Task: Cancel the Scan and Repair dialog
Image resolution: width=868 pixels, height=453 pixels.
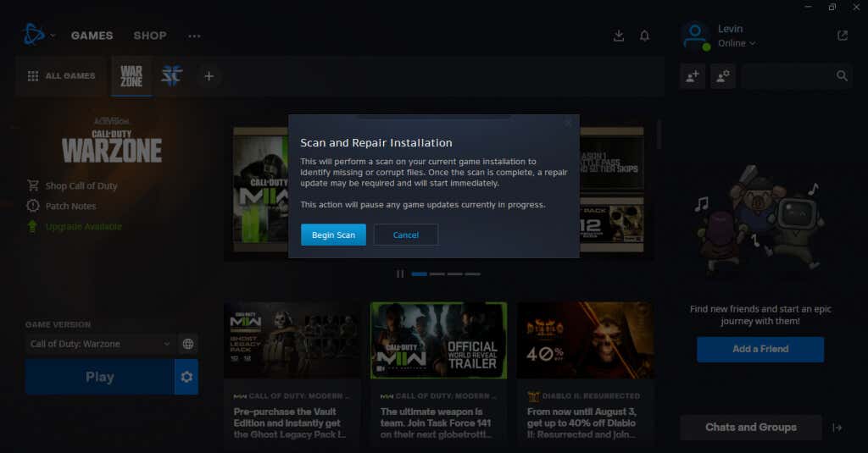Action: (406, 235)
